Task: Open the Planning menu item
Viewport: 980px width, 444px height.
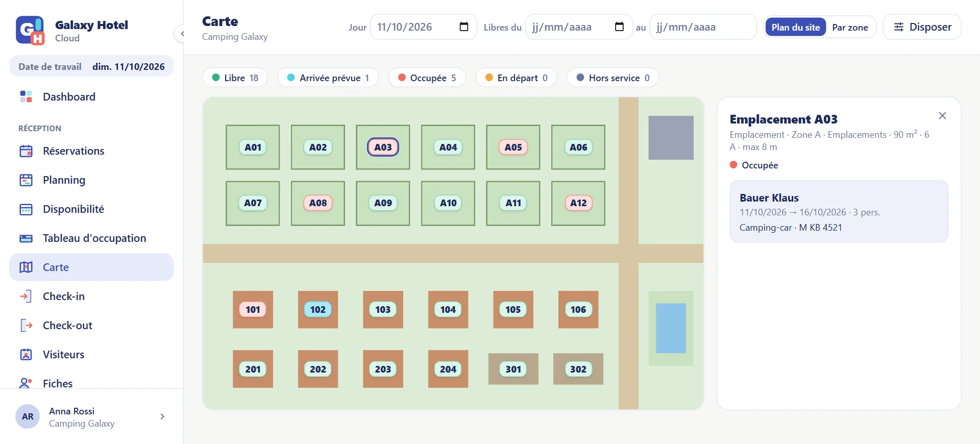Action: [91, 180]
